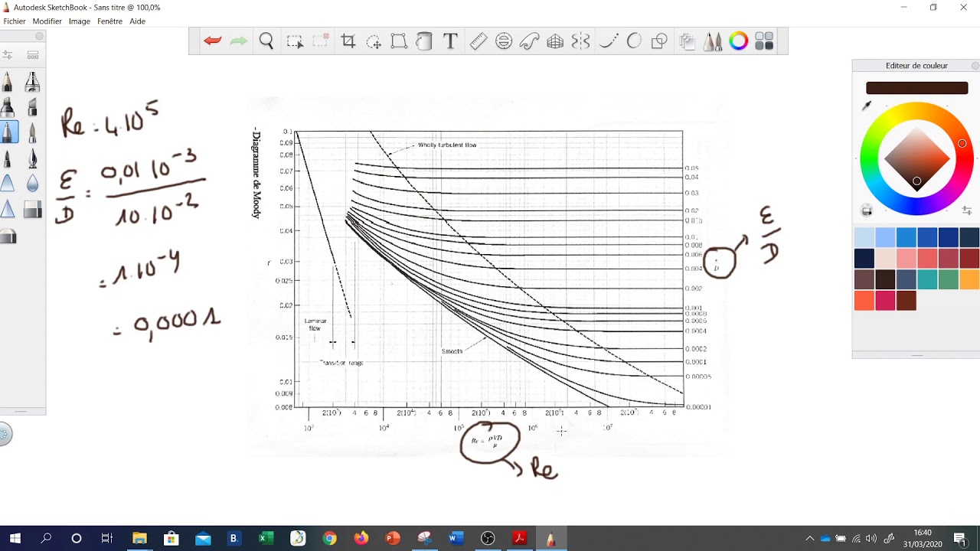Select the inking nib pen brush

tap(32, 158)
